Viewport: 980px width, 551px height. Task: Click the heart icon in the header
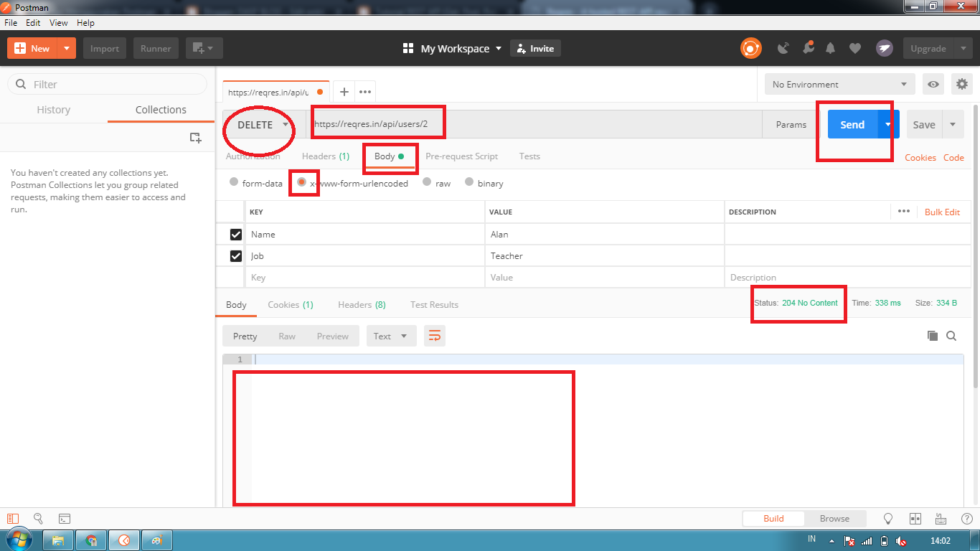click(x=855, y=47)
